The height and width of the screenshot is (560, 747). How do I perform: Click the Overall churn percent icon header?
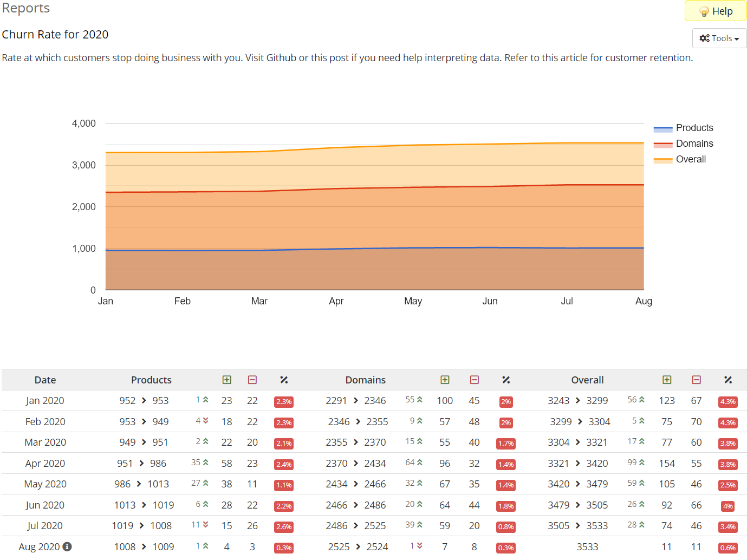[728, 380]
